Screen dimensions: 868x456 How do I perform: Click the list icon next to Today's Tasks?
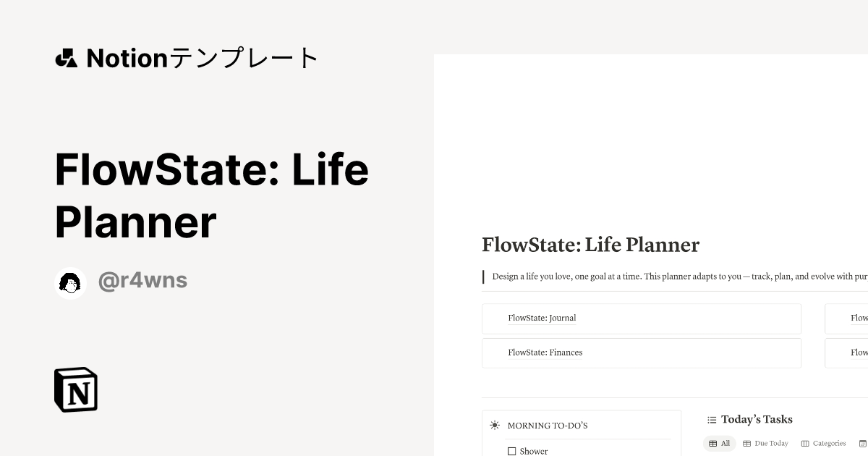[711, 419]
